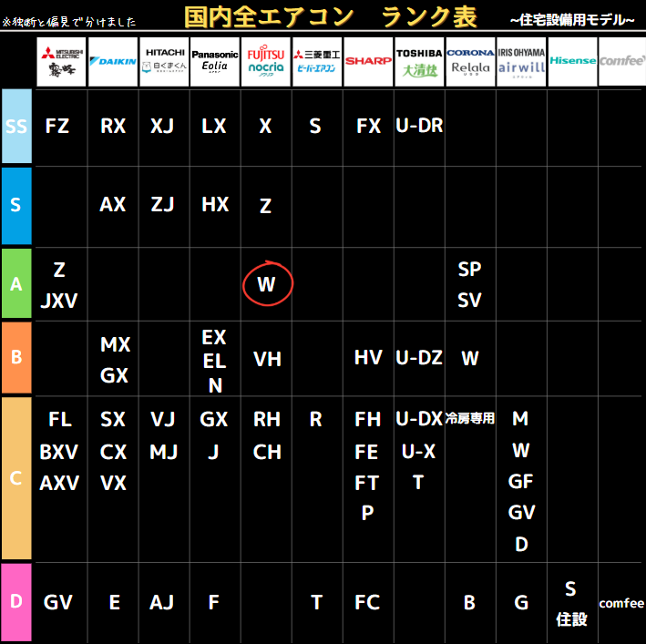The image size is (646, 644).
Task: Click the subtitle ~住宅設備用モデル~
Action: click(572, 20)
